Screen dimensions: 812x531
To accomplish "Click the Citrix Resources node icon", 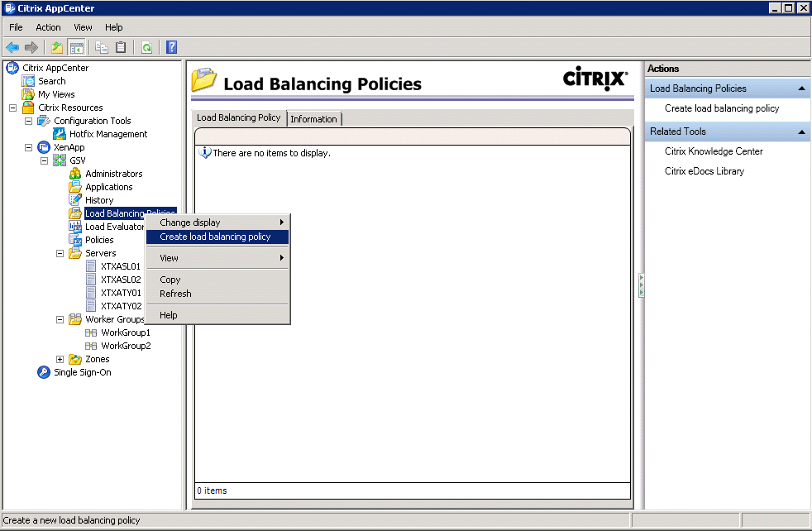I will [28, 108].
